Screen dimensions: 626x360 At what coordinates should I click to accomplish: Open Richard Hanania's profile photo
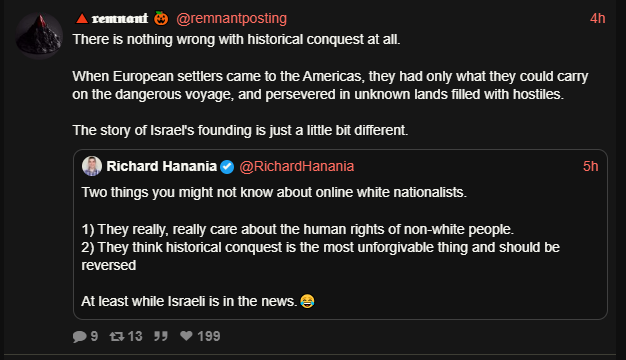[x=92, y=166]
